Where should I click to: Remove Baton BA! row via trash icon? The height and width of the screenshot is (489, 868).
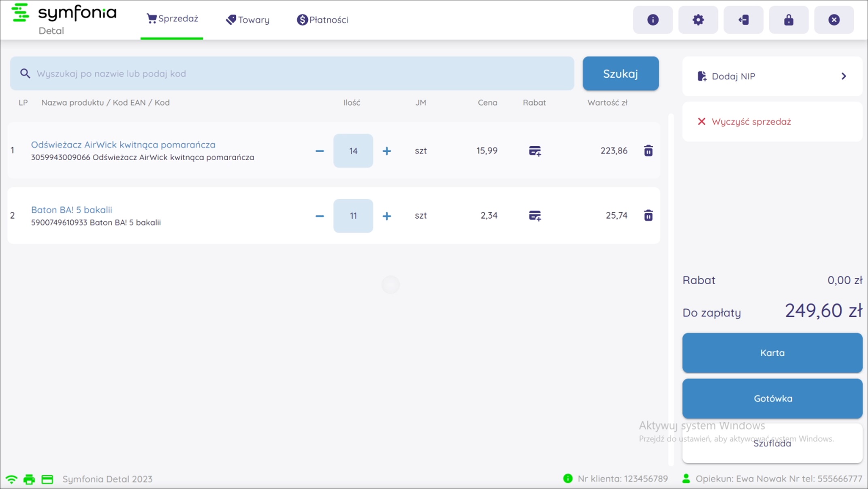pyautogui.click(x=648, y=215)
